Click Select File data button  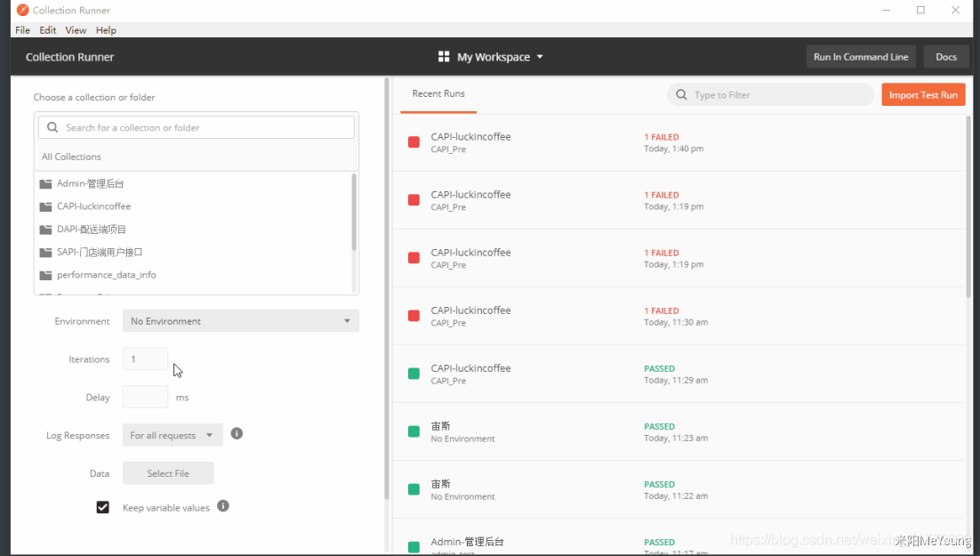[168, 473]
